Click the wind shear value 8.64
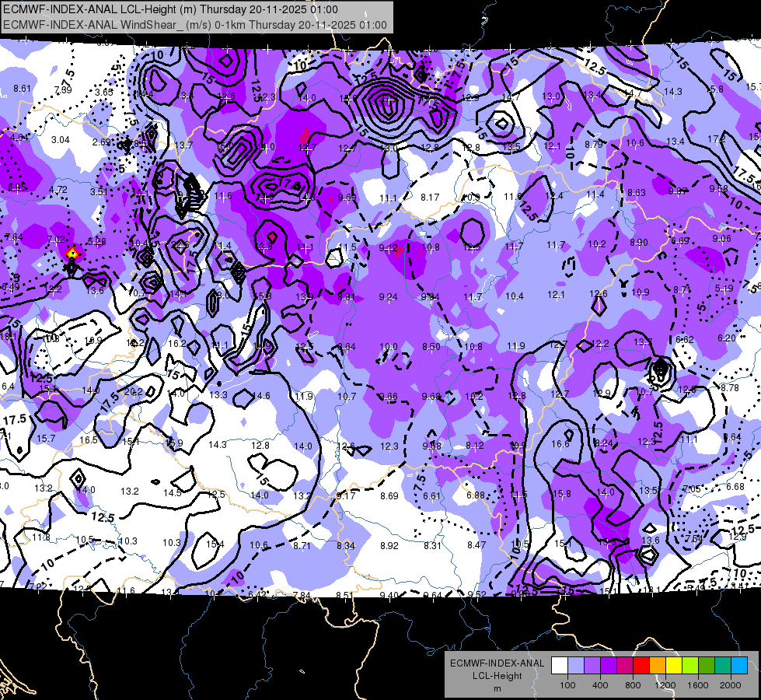 tap(347, 347)
